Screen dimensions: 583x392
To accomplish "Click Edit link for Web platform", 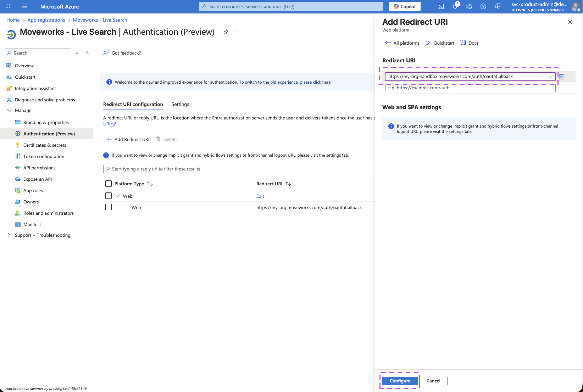I will pos(260,196).
